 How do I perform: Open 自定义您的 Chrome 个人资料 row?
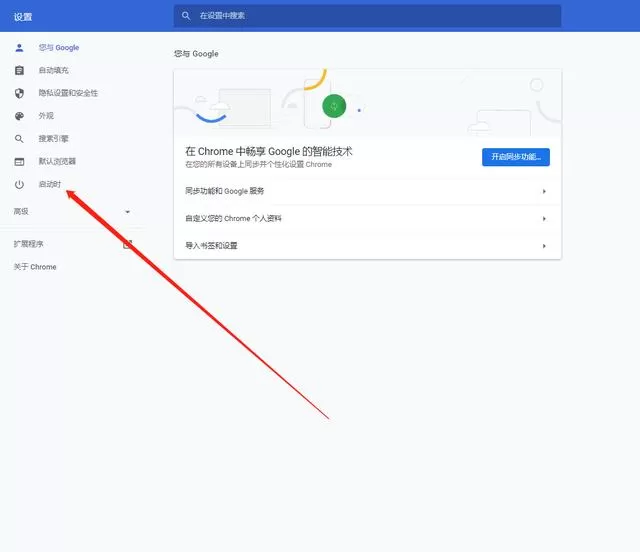click(x=367, y=218)
